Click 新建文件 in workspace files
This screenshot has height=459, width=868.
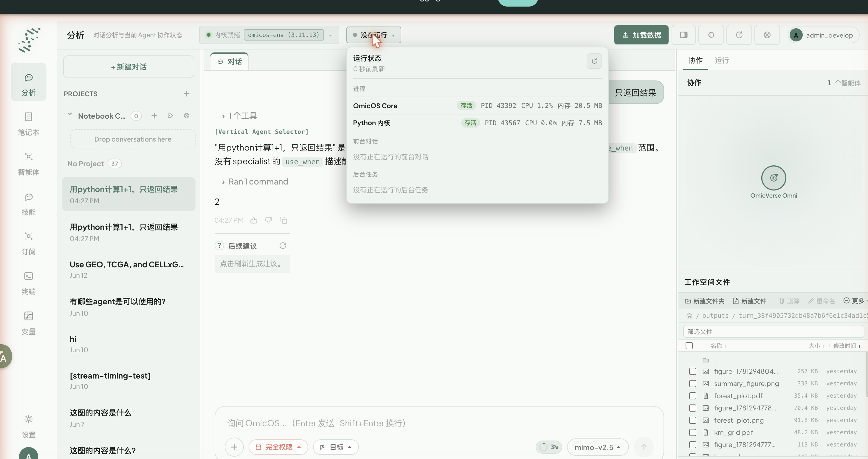point(749,301)
